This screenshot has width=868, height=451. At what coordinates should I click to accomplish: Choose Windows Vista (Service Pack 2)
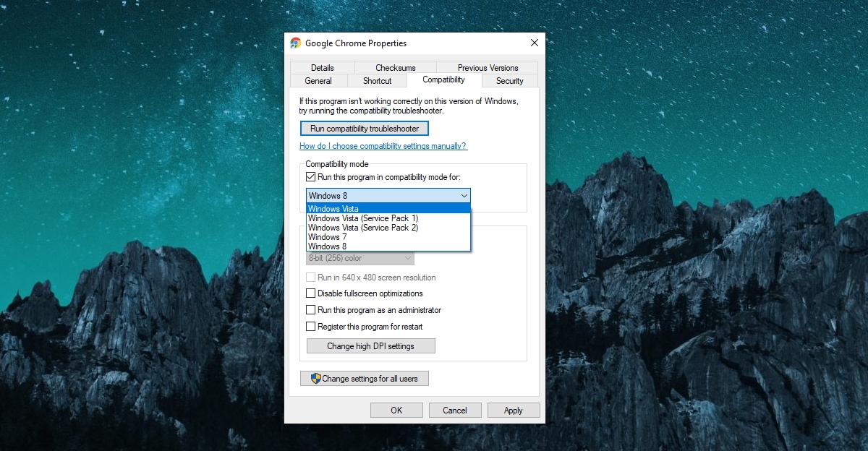click(x=388, y=228)
